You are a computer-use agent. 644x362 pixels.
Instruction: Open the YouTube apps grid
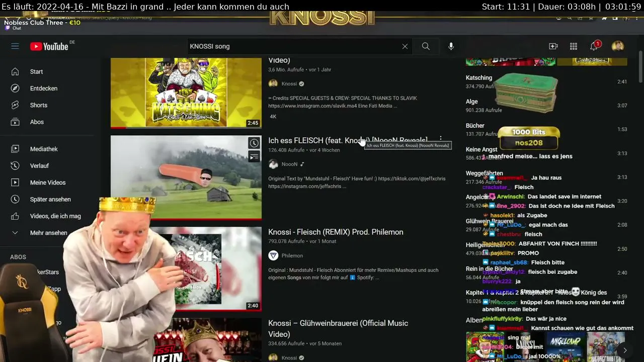(574, 46)
